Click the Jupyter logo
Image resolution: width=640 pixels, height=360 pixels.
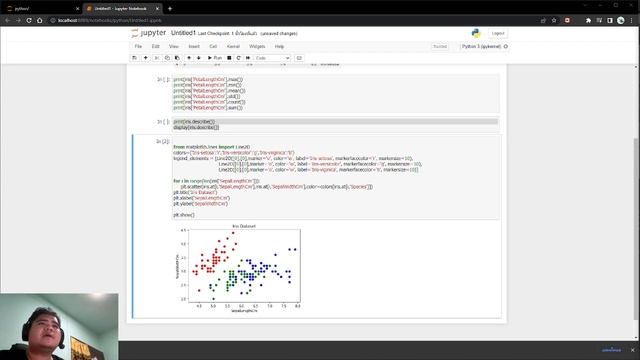point(149,33)
